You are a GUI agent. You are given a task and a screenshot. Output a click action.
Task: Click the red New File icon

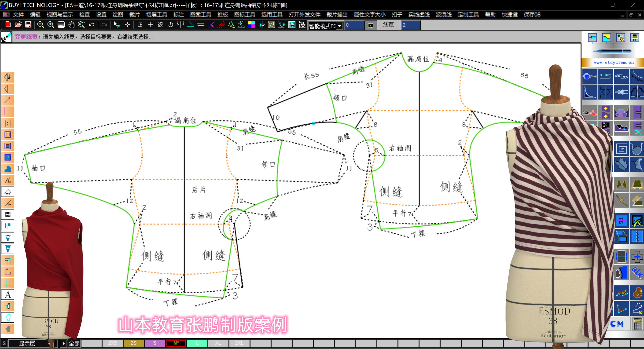point(8,25)
